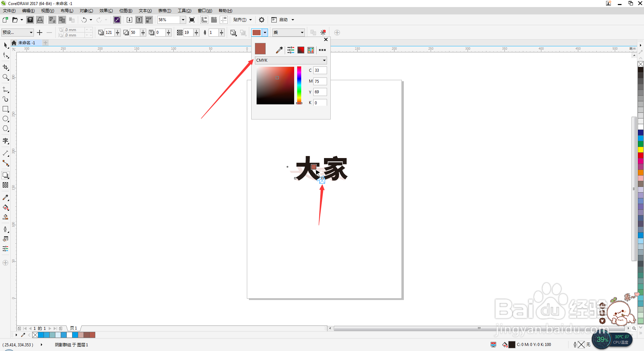This screenshot has height=351, width=644.
Task: Add a shadow preset with plus
Action: point(40,33)
